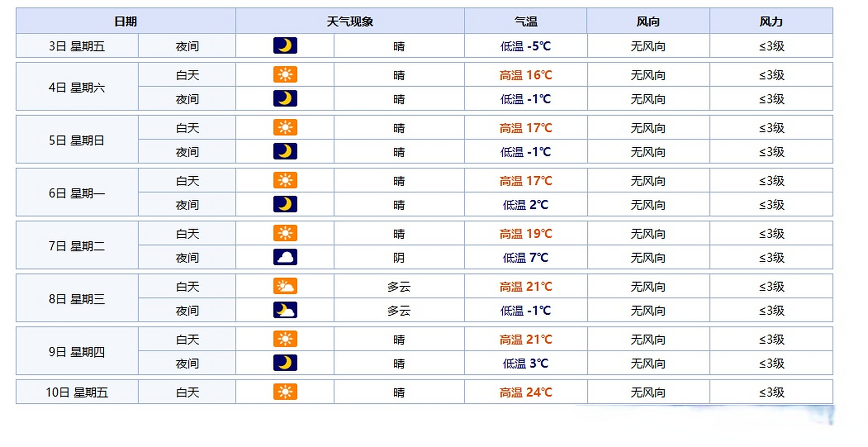Viewport: 868px width, 447px height.
Task: Select the 4日 星期六 date cell
Action: 77,87
